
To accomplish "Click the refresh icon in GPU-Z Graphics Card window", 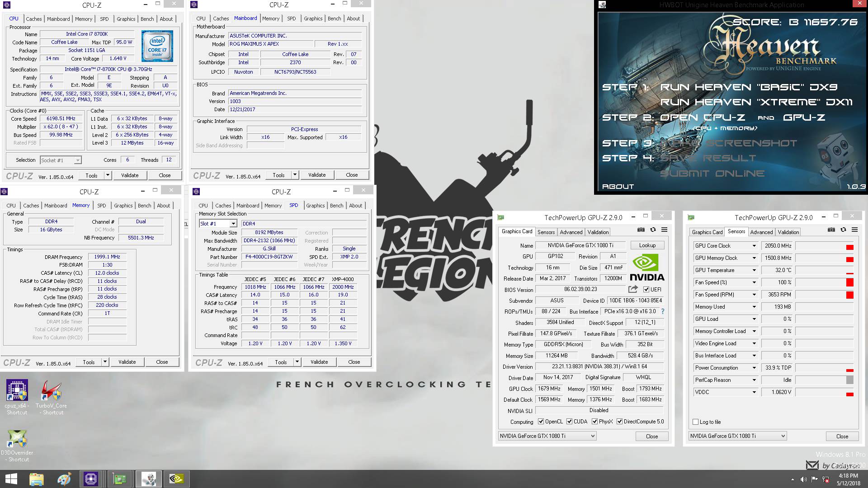I will coord(653,230).
